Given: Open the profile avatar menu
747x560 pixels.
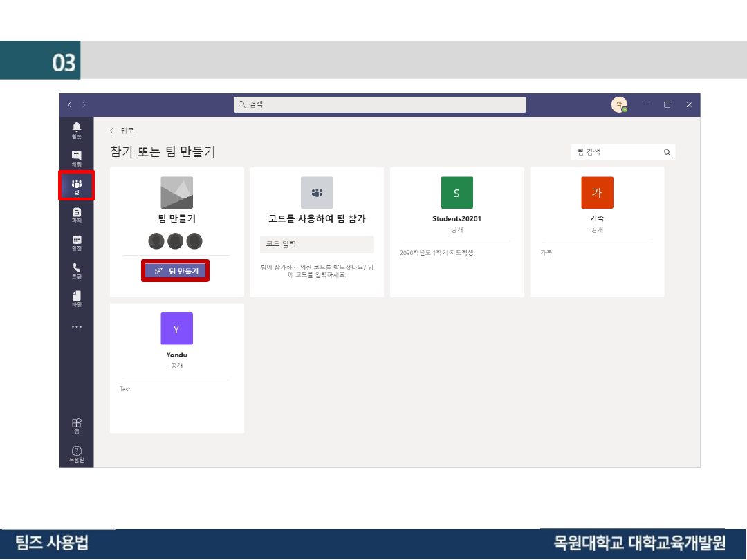Looking at the screenshot, I should click(x=619, y=104).
